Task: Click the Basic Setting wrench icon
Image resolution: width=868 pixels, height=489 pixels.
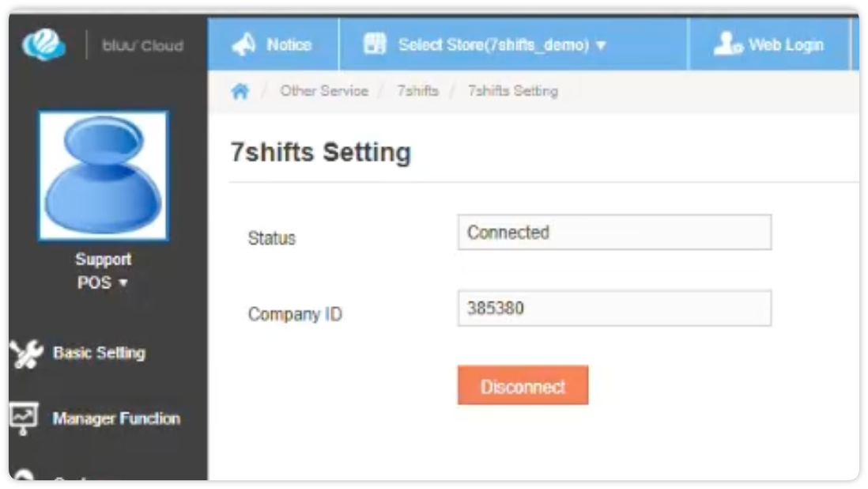Action: click(x=25, y=354)
